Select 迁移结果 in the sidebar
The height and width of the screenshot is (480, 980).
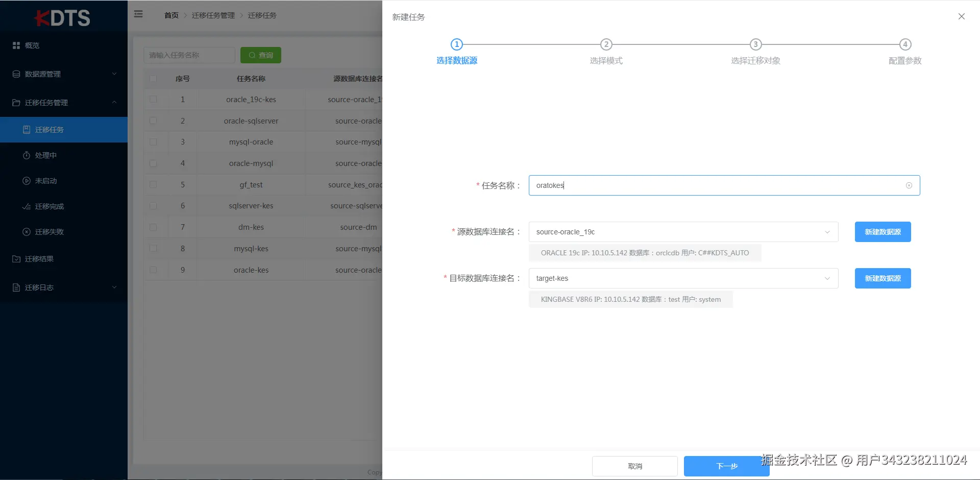coord(39,259)
